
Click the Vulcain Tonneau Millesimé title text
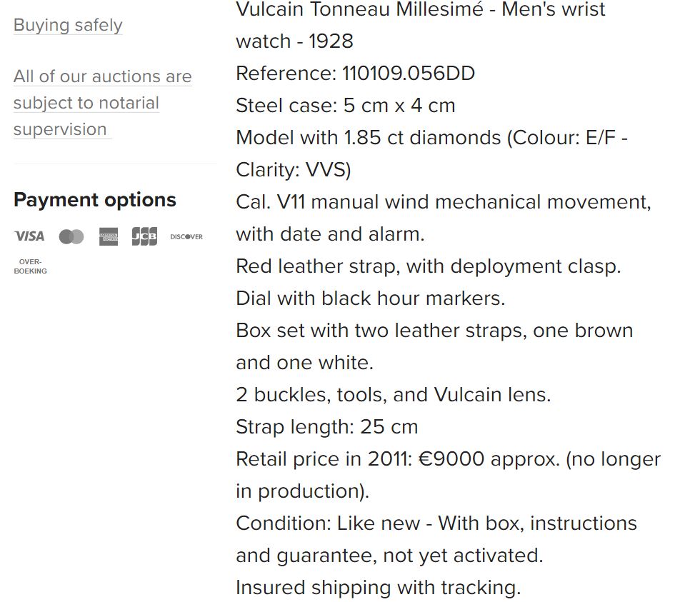click(420, 10)
